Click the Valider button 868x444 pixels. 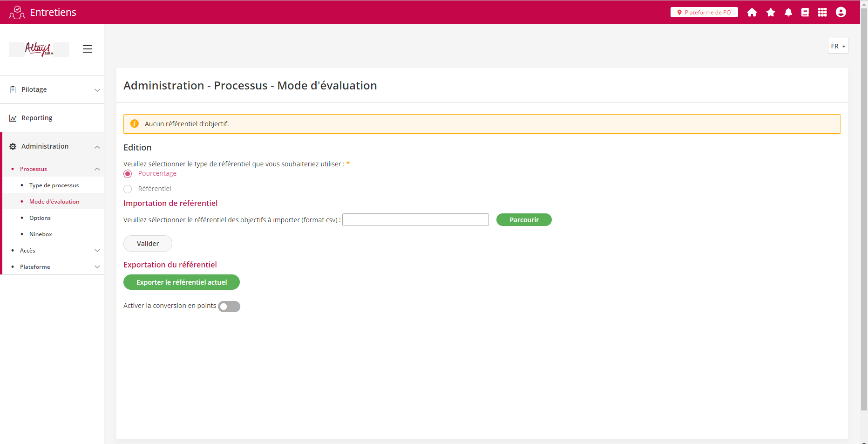pyautogui.click(x=148, y=244)
